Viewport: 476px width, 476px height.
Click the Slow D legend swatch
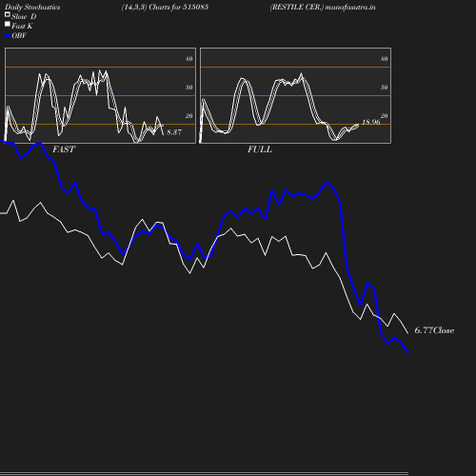[8, 14]
